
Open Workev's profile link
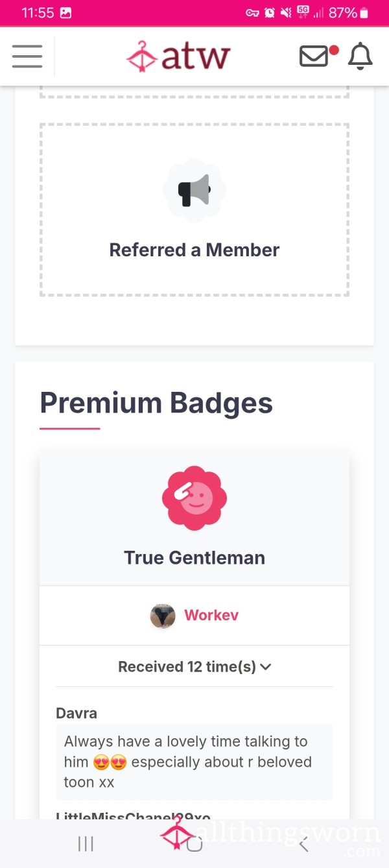point(211,615)
